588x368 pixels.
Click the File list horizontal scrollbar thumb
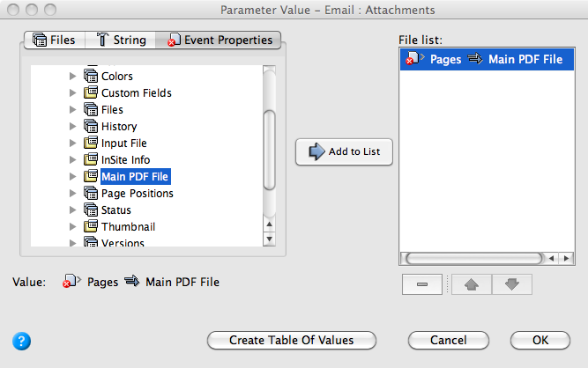pos(474,258)
